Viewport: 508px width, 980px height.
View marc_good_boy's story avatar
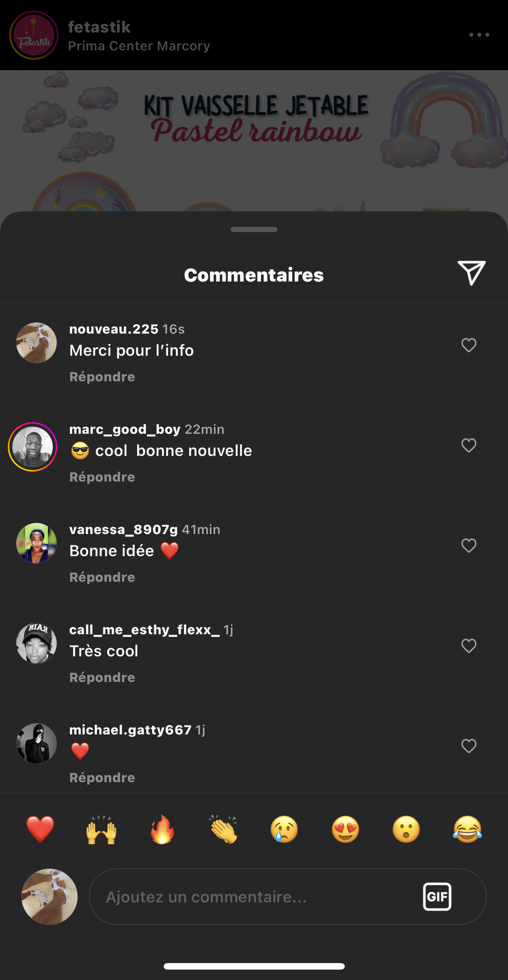(33, 447)
